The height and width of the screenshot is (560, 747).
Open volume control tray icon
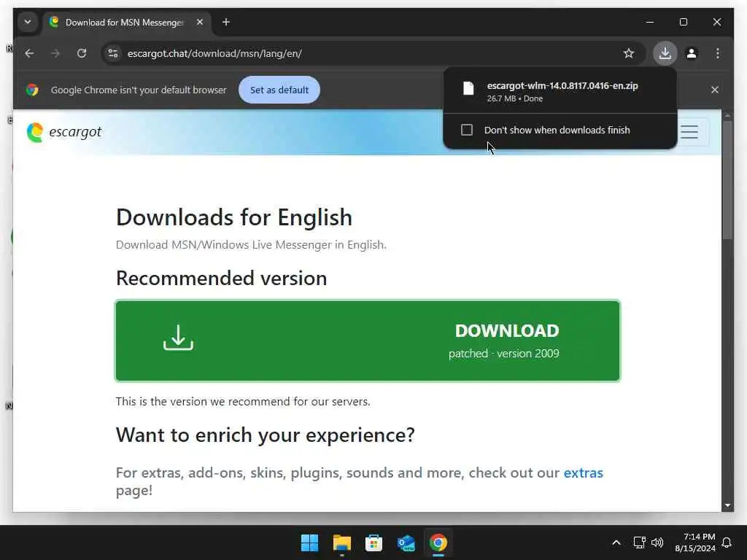coord(657,542)
